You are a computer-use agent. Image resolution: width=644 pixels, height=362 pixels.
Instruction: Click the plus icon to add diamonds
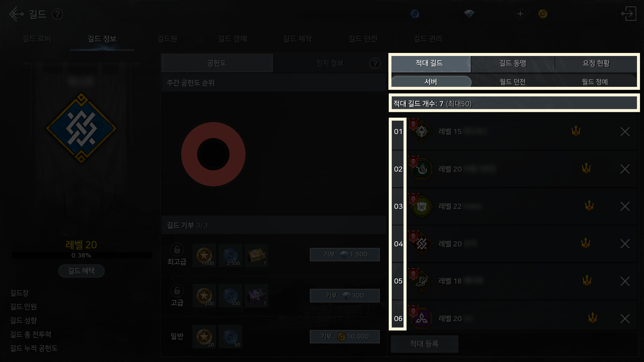pos(520,14)
